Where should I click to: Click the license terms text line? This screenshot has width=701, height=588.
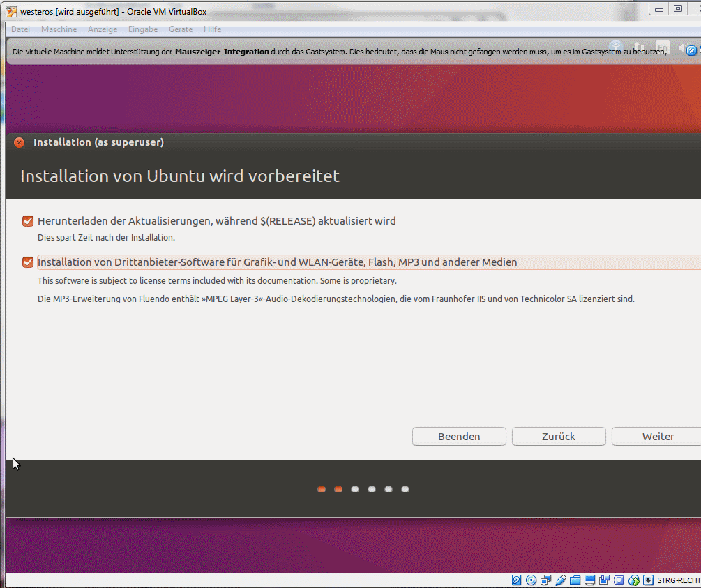point(217,281)
